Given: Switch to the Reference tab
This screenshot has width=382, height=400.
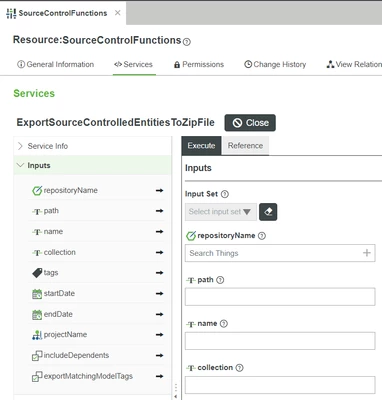Looking at the screenshot, I should point(245,146).
